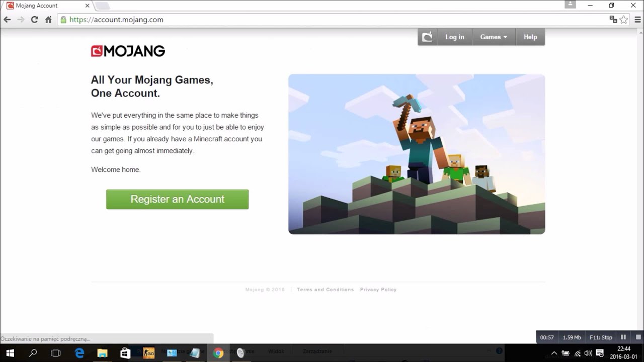Open the taskbar search

[x=33, y=353]
